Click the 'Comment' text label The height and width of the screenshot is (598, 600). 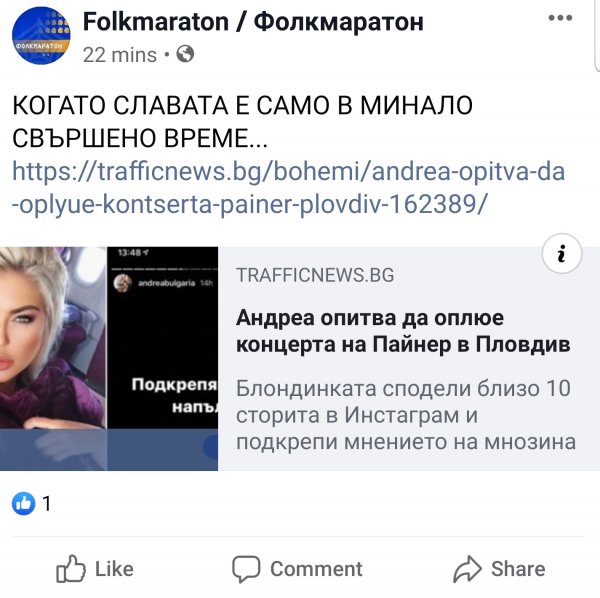[x=316, y=569]
